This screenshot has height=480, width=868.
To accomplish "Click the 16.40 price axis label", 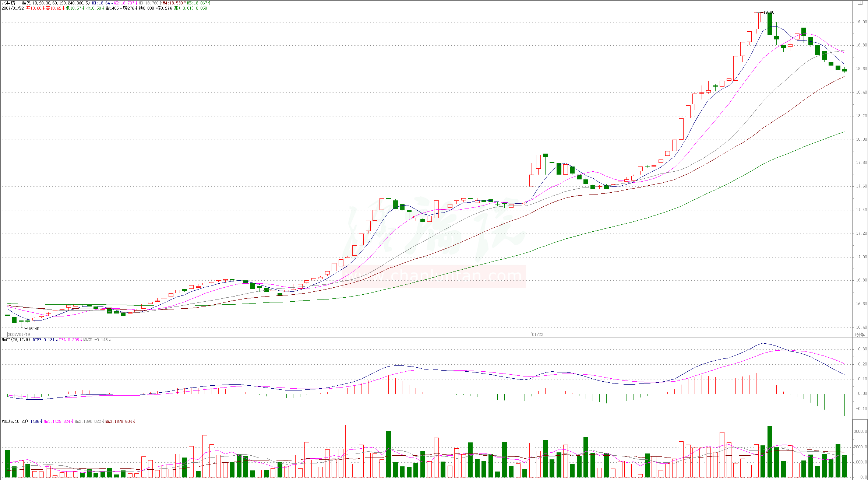I will [861, 327].
